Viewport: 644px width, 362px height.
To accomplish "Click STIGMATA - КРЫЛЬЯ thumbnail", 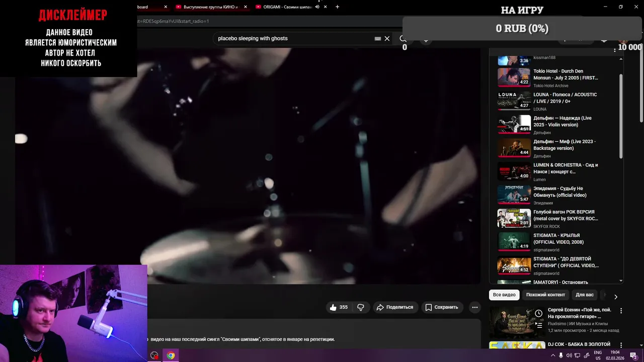I will click(514, 242).
